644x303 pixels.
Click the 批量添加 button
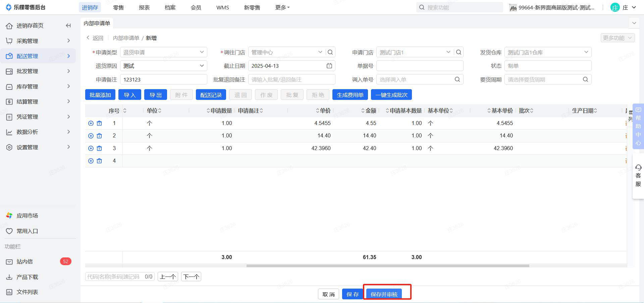click(x=100, y=95)
